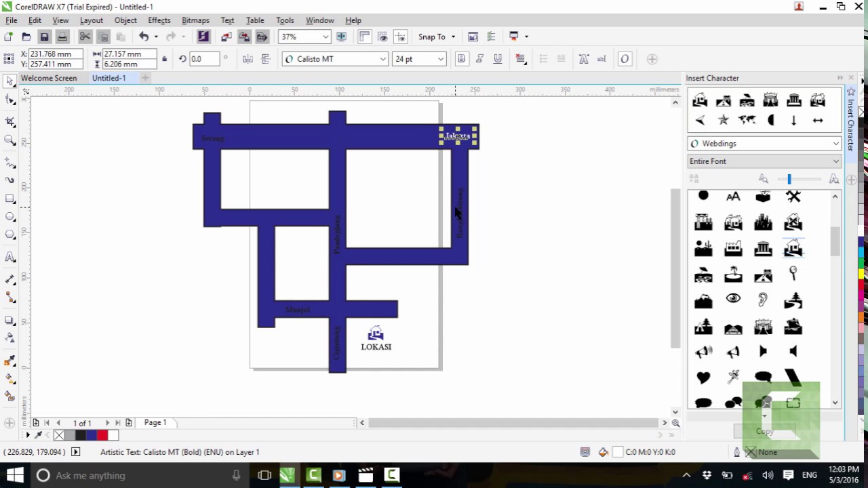Toggle the lock ratio button

[x=164, y=59]
